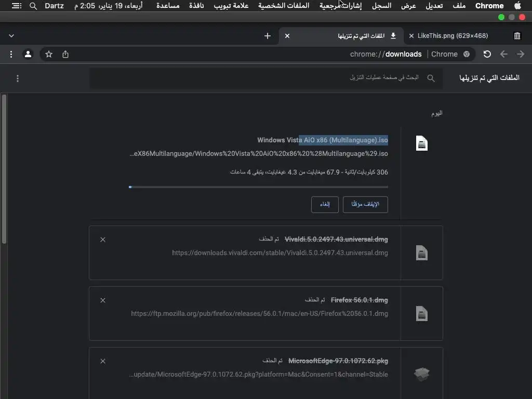Open the السجل (History) menu
Screen dimensions: 532x399
382,6
